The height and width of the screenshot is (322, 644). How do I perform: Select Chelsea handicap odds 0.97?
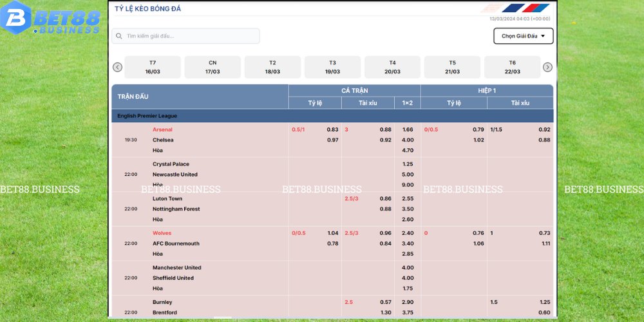coord(332,140)
